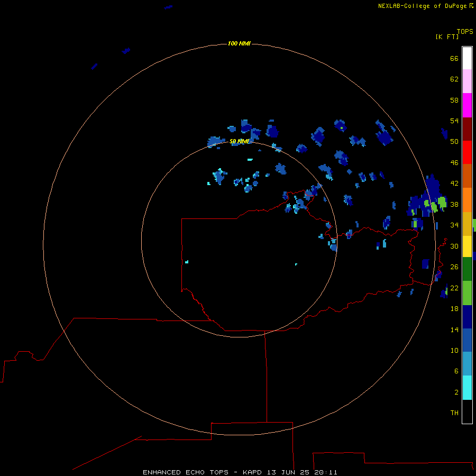Click the orange 38 kft legend swatch
The width and height of the screenshot is (476, 476).
pyautogui.click(x=467, y=200)
